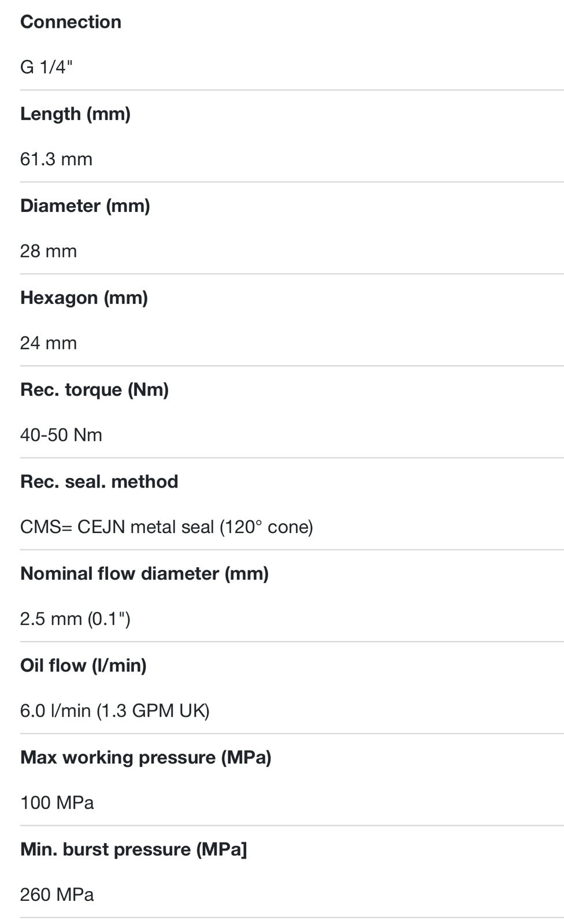
Task: Click the Length (mm) label
Action: click(x=75, y=114)
